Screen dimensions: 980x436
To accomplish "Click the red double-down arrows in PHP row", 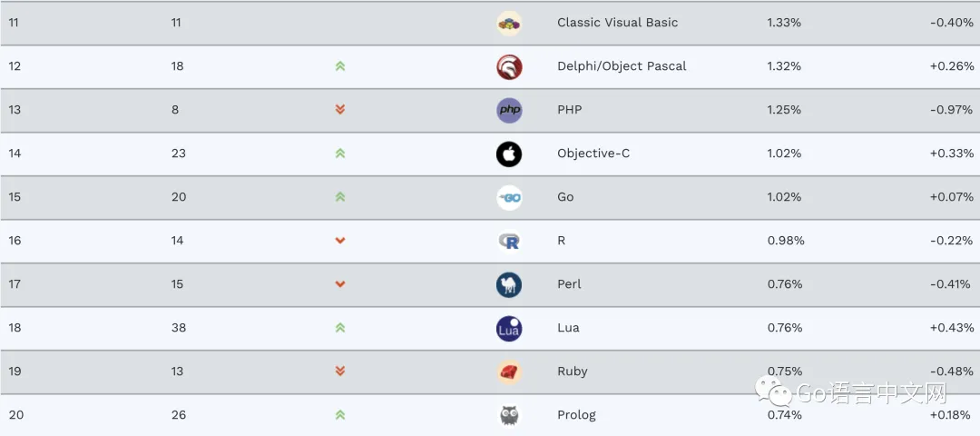I will click(x=340, y=110).
